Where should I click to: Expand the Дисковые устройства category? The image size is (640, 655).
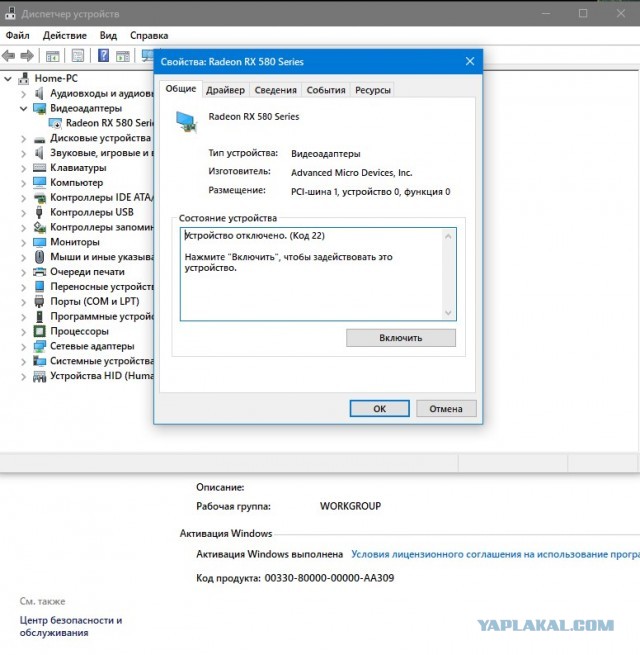[23, 139]
